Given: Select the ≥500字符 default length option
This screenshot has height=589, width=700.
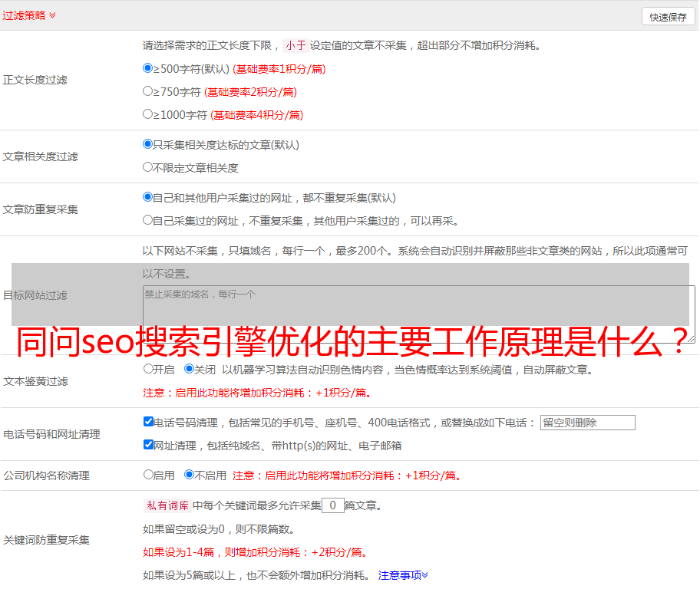Looking at the screenshot, I should tap(148, 68).
